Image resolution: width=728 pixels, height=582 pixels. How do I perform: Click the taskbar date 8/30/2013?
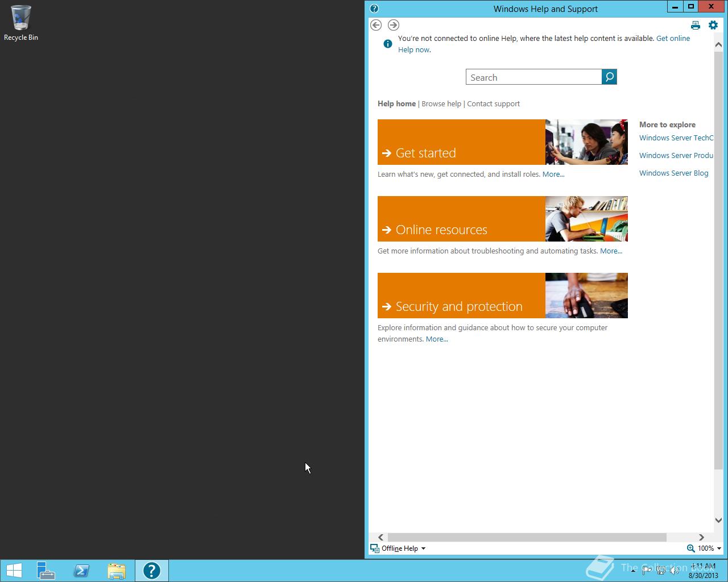point(704,575)
